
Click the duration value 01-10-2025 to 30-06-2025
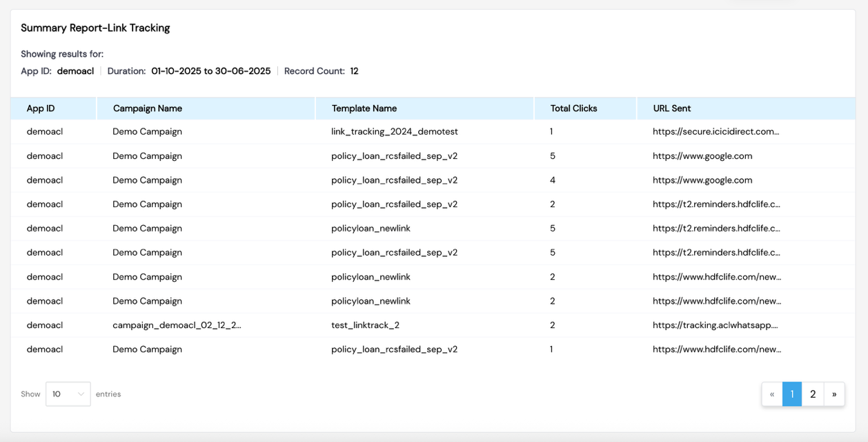211,71
